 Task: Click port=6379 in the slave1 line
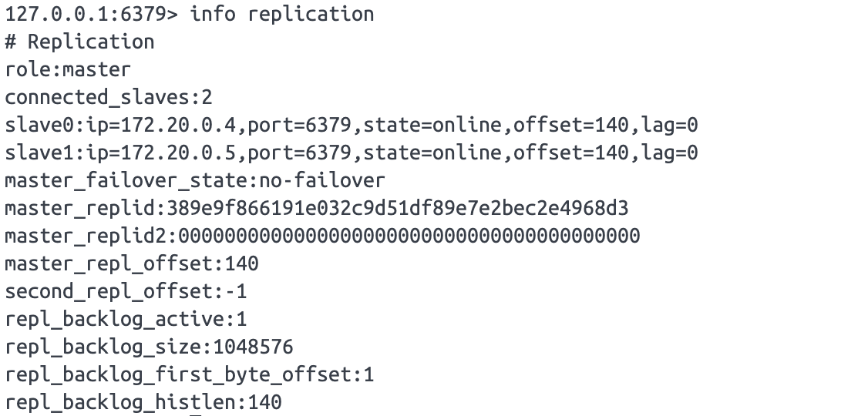coord(299,153)
